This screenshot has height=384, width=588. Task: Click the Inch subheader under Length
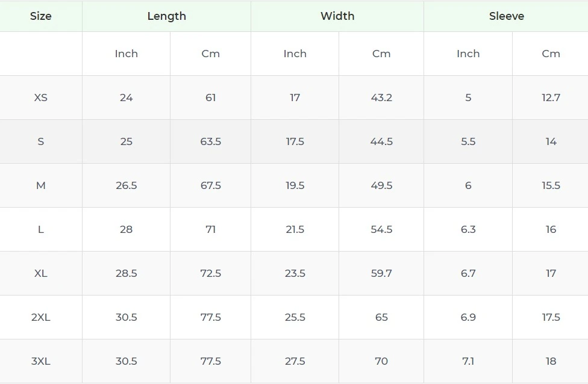click(126, 54)
